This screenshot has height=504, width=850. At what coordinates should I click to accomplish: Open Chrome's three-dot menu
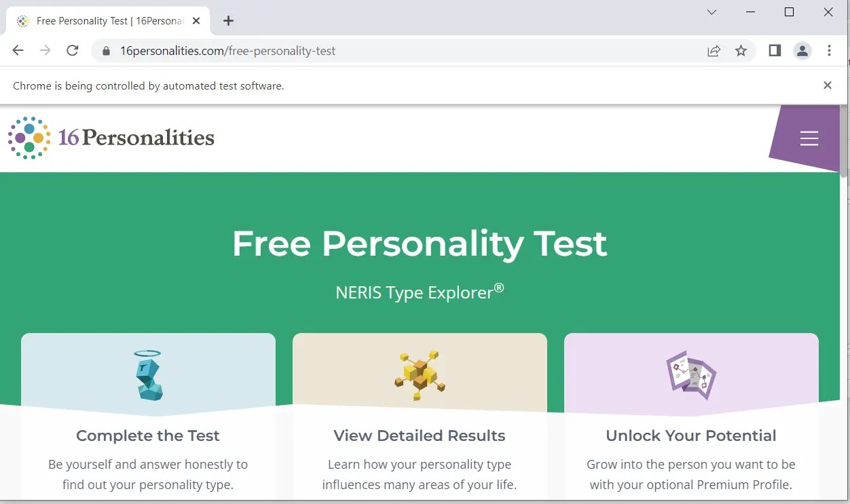830,50
